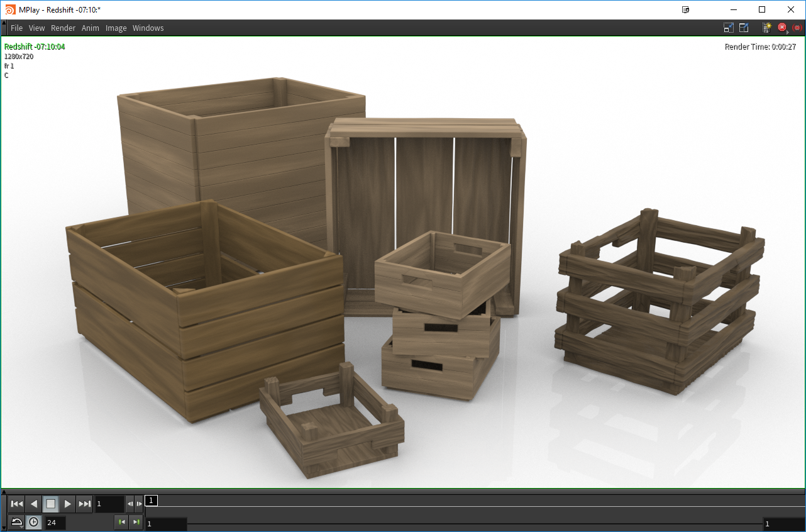Jump to the last frame

coord(85,504)
